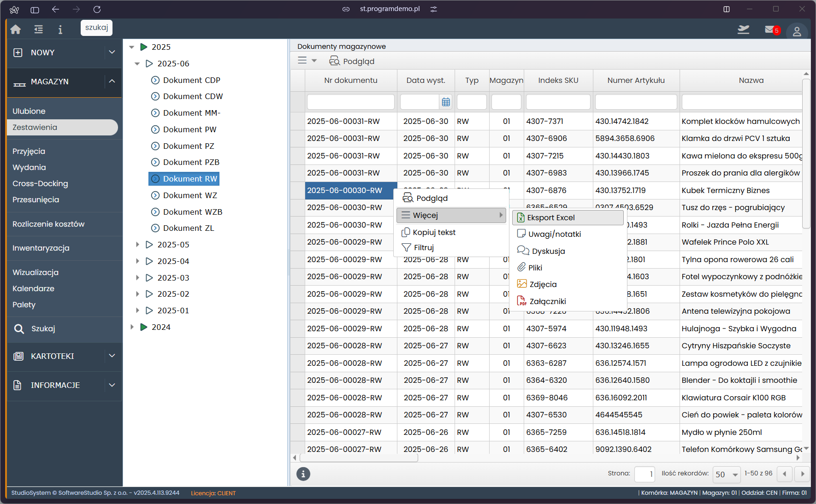The image size is (816, 504).
Task: Click the info icon below the table
Action: [x=303, y=474]
